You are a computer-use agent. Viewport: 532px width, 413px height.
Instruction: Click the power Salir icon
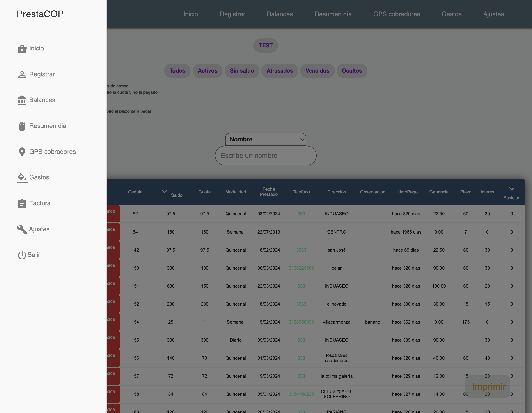point(22,255)
